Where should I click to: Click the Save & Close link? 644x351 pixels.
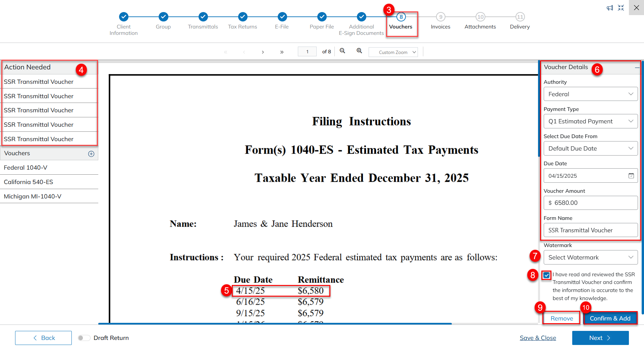pyautogui.click(x=538, y=338)
